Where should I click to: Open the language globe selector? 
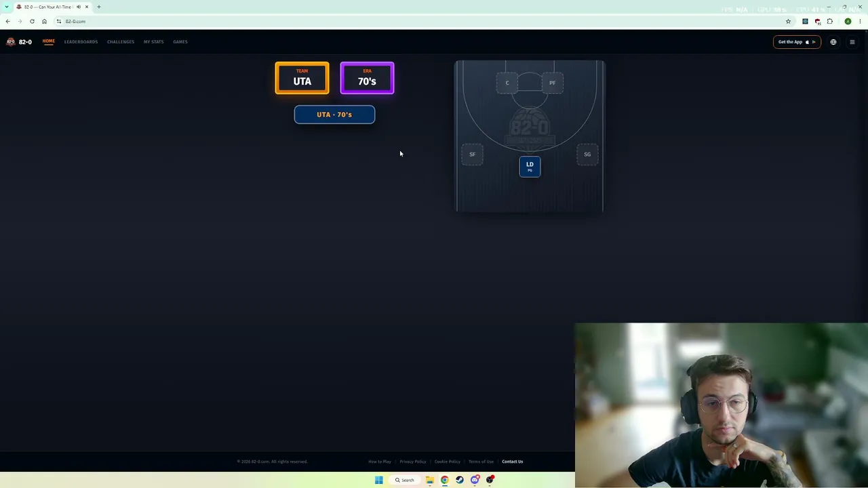(x=833, y=42)
